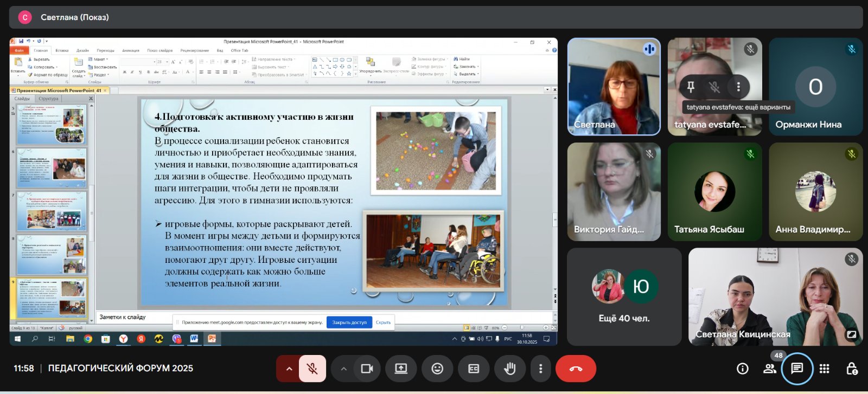The width and height of the screenshot is (868, 394).
Task: Open the activities grid icon
Action: click(824, 369)
